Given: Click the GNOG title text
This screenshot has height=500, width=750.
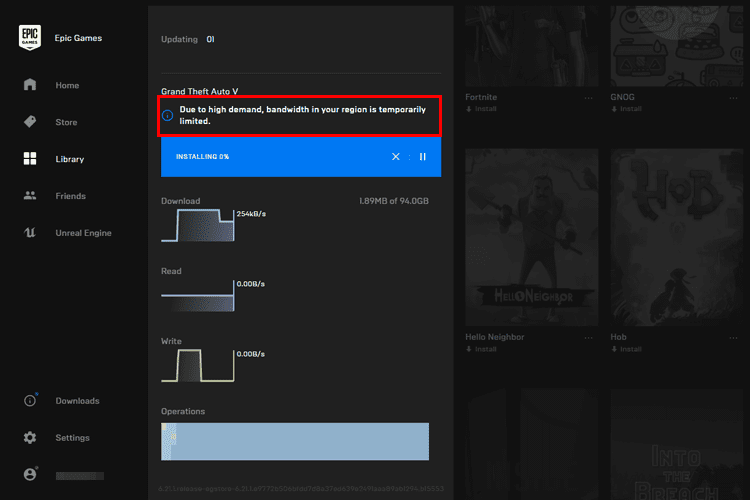Looking at the screenshot, I should [x=622, y=97].
